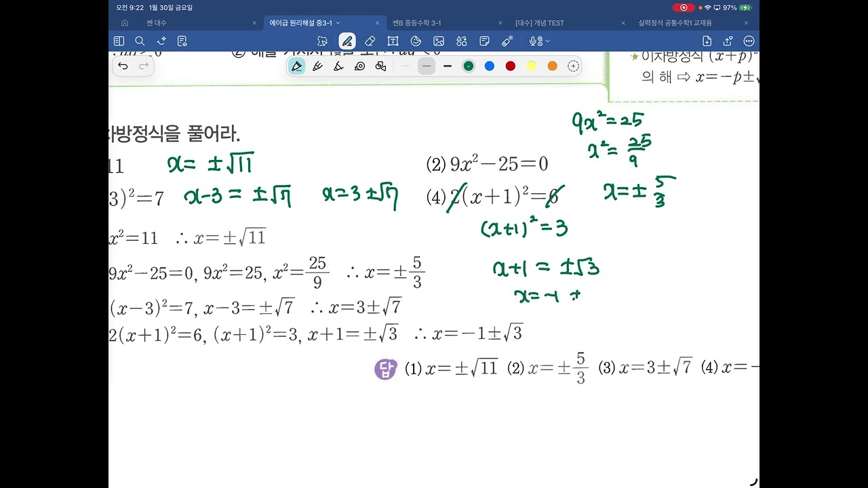This screenshot has width=868, height=488.
Task: Tap the printed problem (2) 9x²−25=0
Action: (x=487, y=164)
